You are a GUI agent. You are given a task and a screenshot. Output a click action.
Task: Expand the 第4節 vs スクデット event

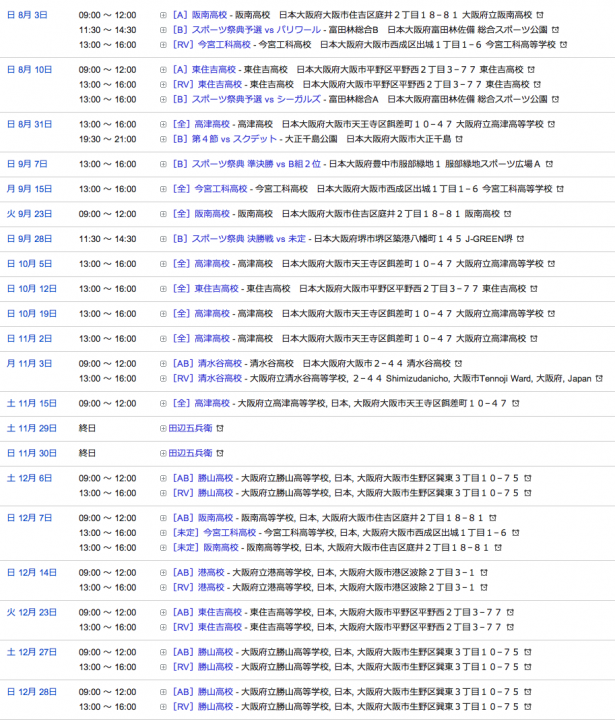coord(163,139)
